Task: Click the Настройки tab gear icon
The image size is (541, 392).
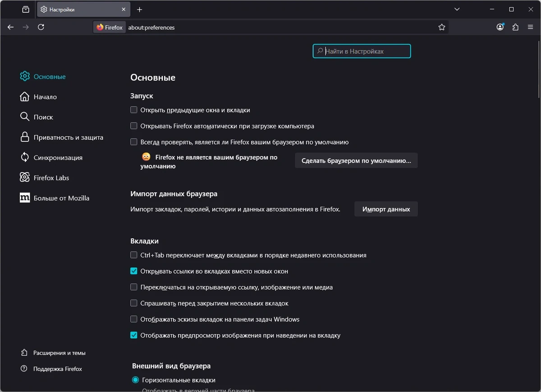Action: click(x=44, y=9)
